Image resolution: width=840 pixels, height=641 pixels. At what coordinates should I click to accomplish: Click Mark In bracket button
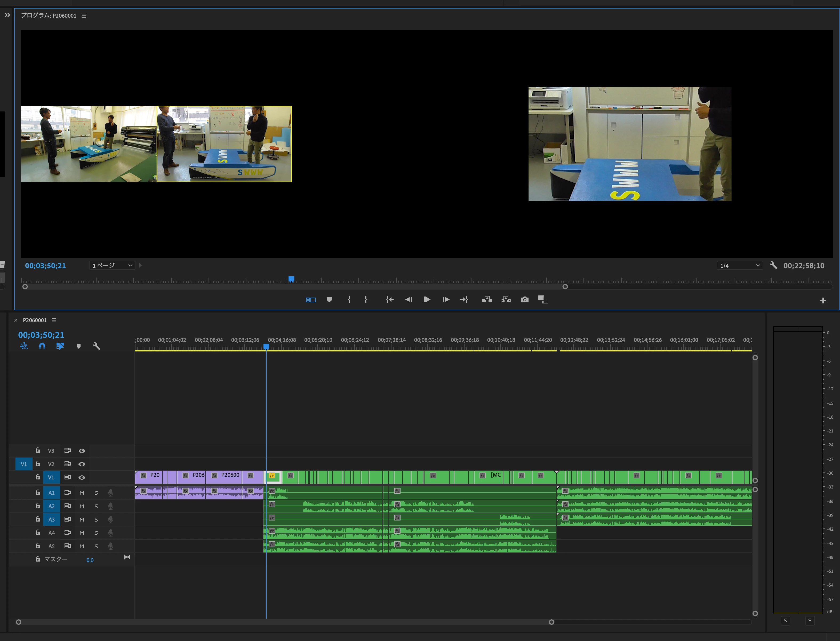(x=349, y=300)
